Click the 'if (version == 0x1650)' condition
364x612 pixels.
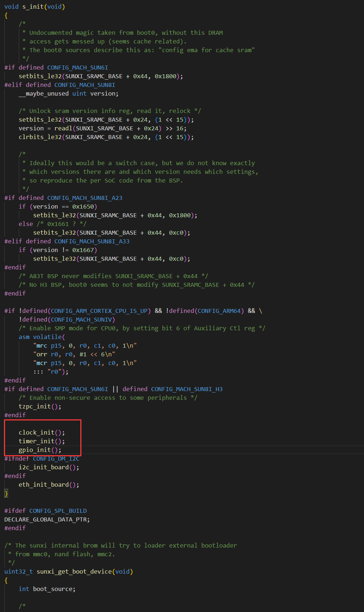tap(58, 206)
